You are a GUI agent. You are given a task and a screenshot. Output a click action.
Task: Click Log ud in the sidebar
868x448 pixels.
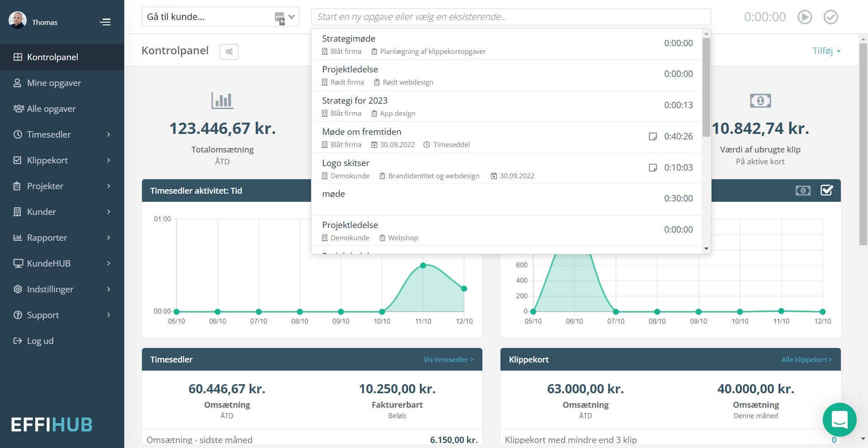click(62, 341)
